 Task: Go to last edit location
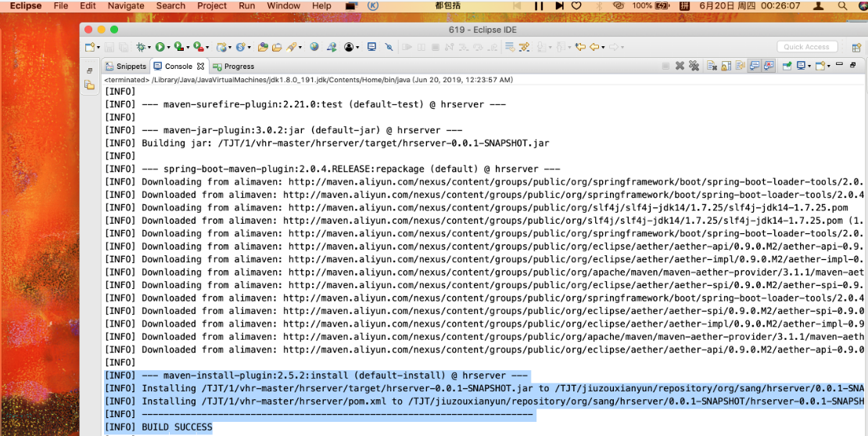pos(580,47)
